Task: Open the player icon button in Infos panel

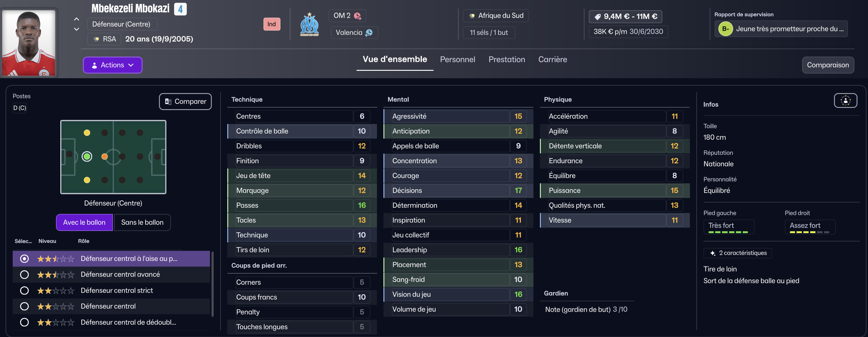Action: pos(845,100)
